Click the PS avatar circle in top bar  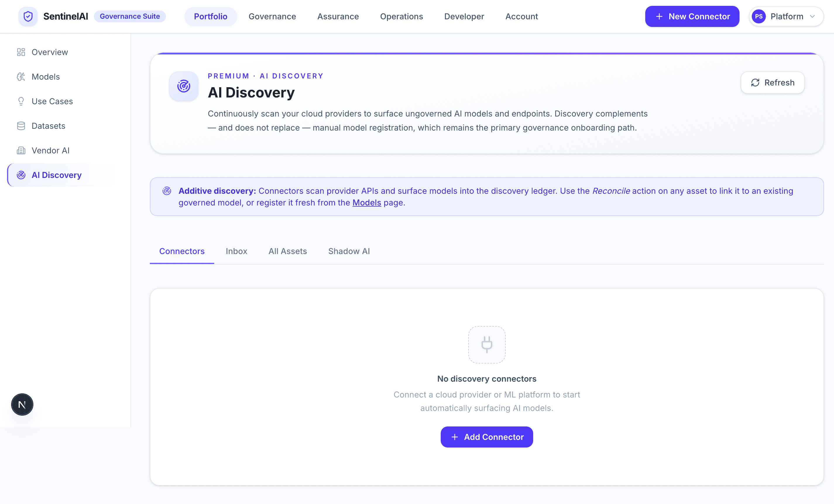[759, 16]
